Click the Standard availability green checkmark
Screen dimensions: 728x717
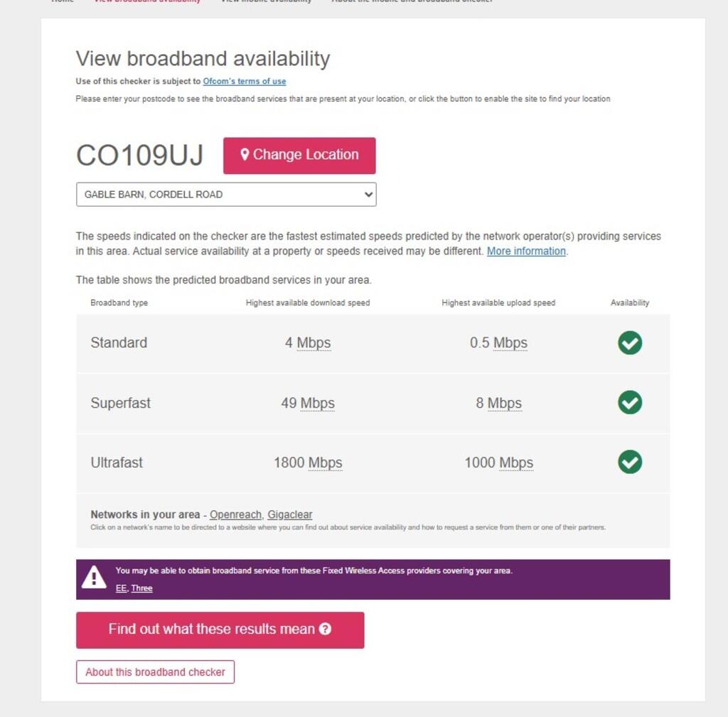[629, 343]
